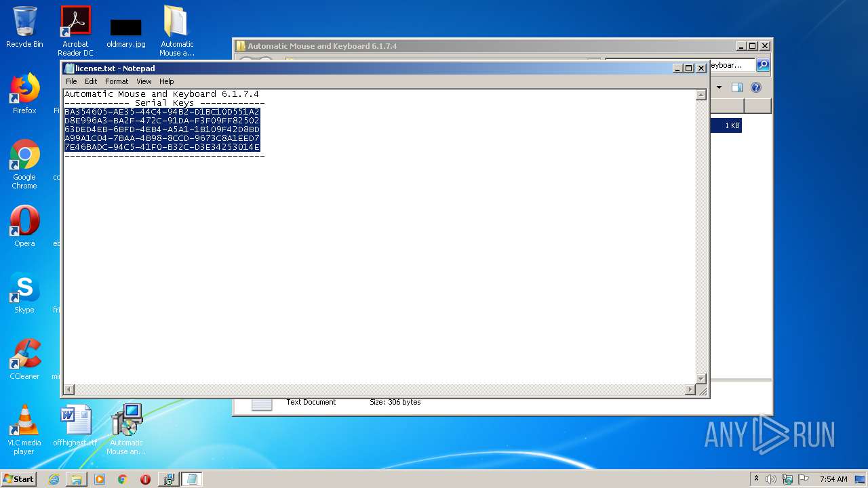The image size is (868, 488).
Task: Open Skype desktop shortcut
Action: pos(24,293)
